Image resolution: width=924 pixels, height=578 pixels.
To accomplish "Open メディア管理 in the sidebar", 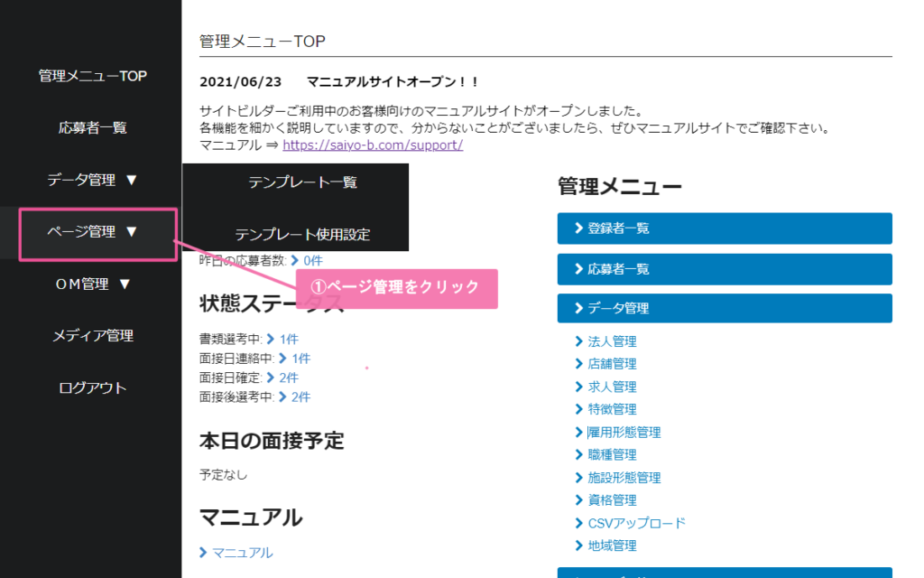I will 93,336.
